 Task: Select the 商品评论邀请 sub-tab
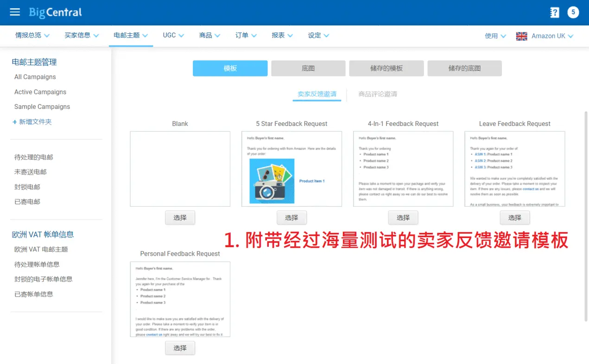[377, 94]
